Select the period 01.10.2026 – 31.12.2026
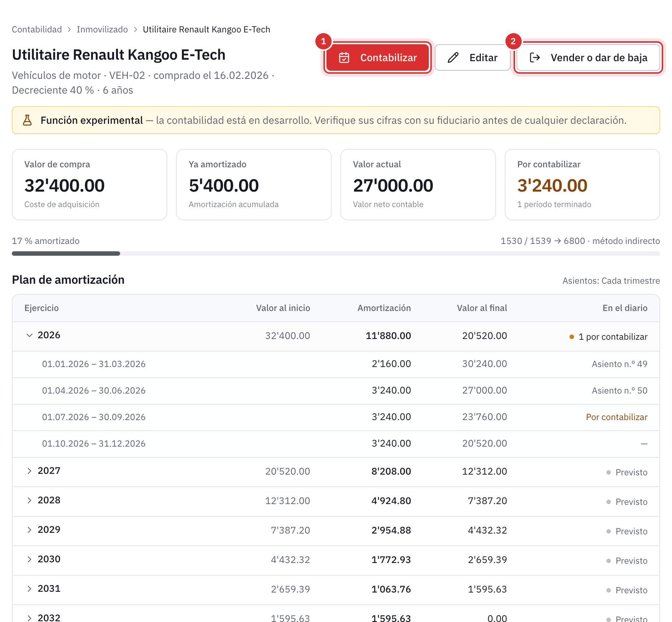The width and height of the screenshot is (672, 622). coord(94,444)
